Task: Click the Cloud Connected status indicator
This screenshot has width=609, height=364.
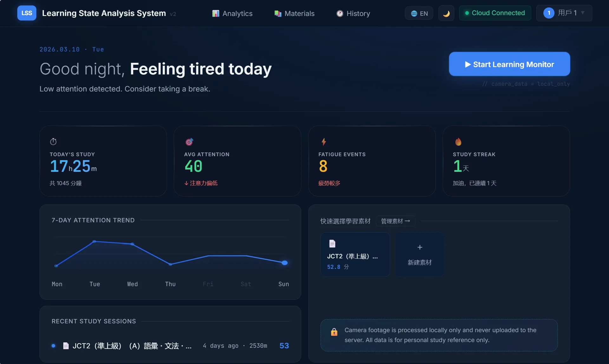Action: pos(495,13)
